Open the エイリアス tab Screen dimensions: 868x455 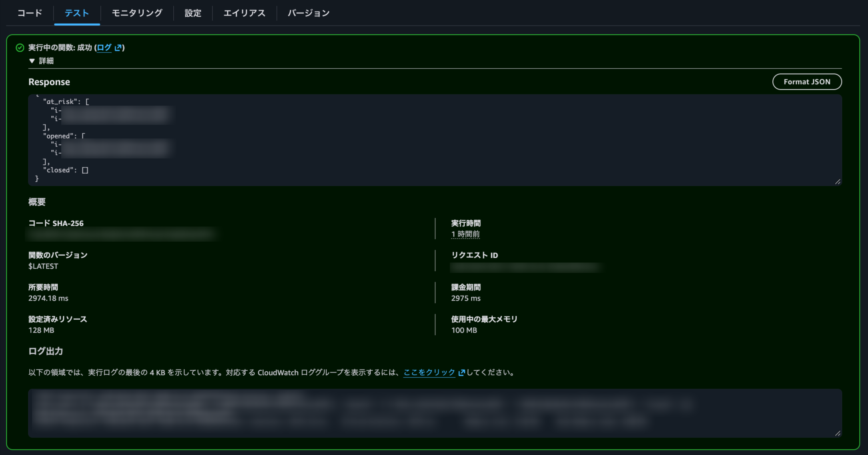(244, 13)
